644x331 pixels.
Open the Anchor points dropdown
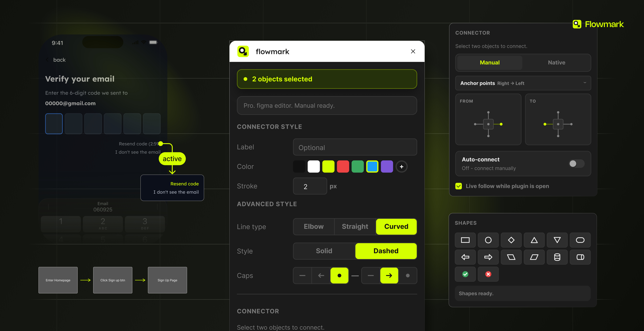click(x=523, y=83)
